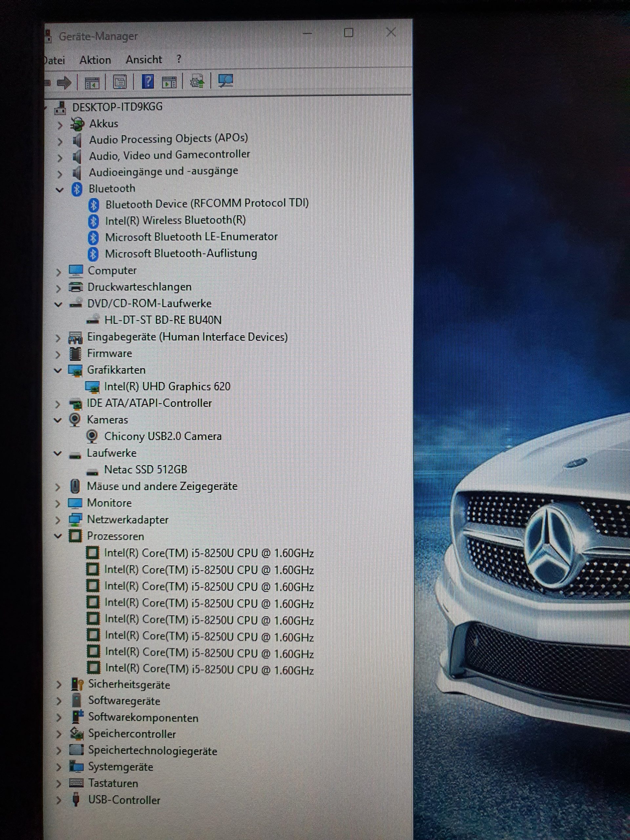
Task: Select the Netac SSD 512GB drive
Action: click(x=145, y=470)
